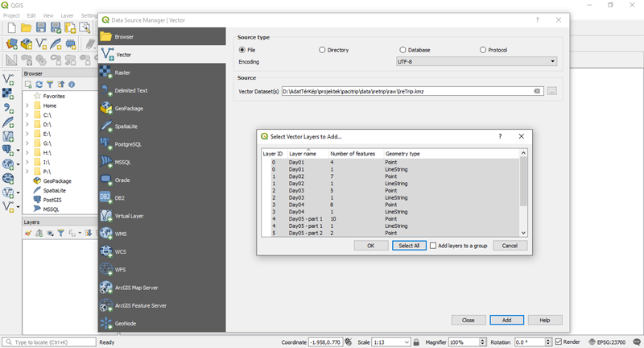Click Add WMS layer globe icon in left toolbar
644x348 pixels.
coord(7,164)
